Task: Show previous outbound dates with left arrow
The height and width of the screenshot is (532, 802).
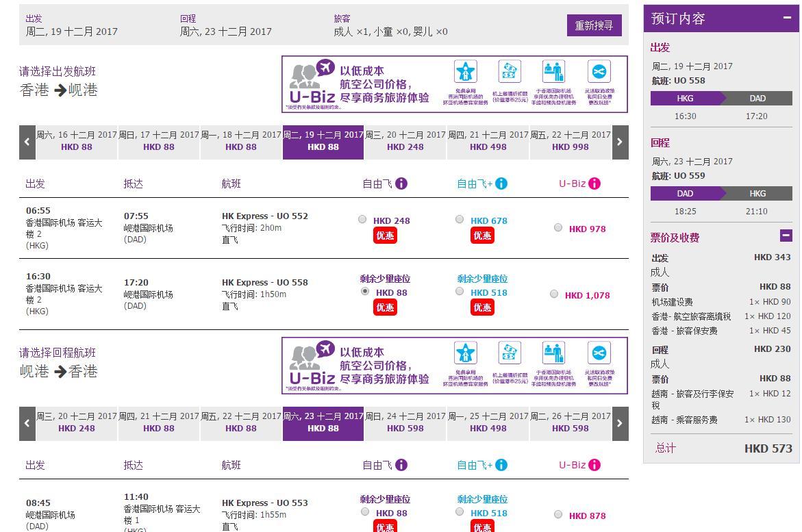Action: point(27,142)
